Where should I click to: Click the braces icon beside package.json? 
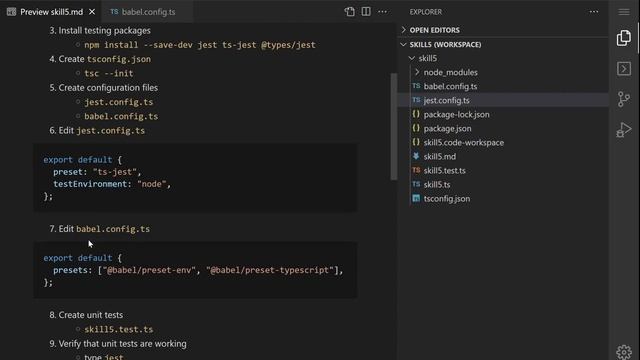click(x=416, y=128)
